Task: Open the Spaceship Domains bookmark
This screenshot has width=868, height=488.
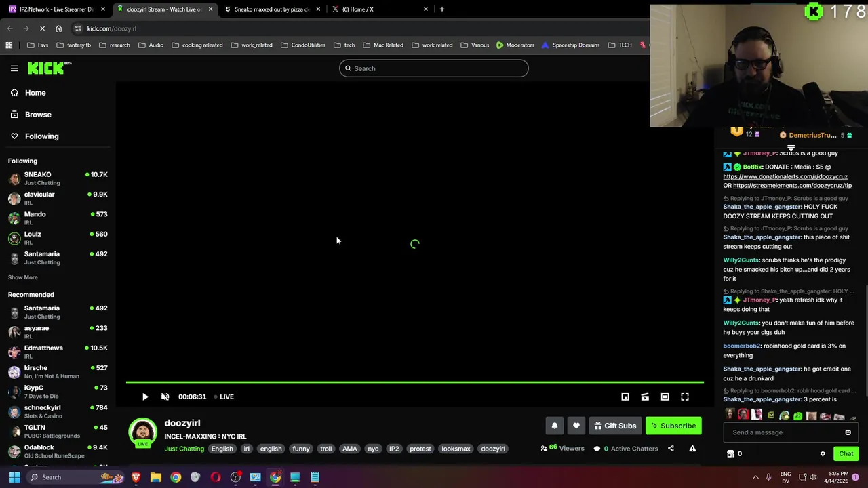Action: coord(570,45)
